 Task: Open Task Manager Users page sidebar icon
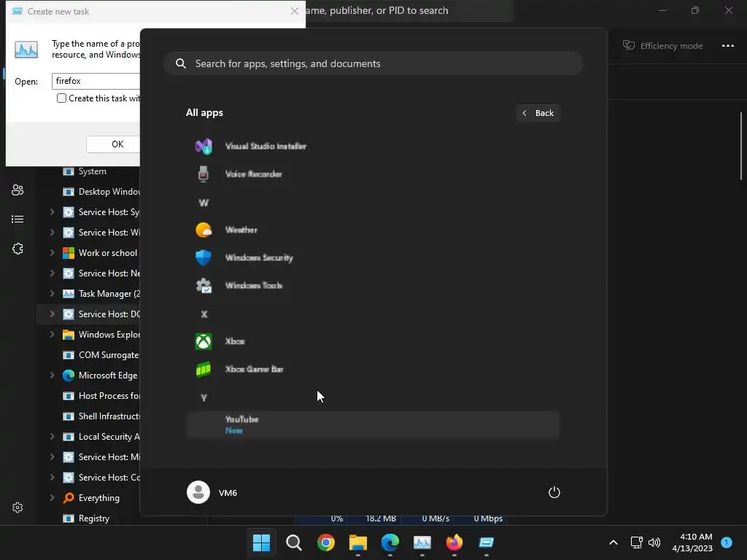[x=18, y=190]
